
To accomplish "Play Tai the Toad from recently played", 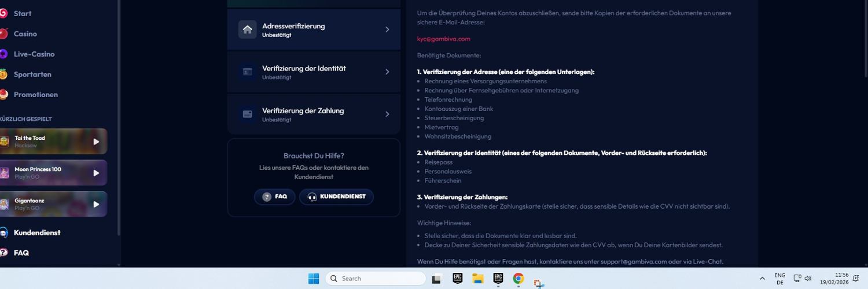I will [96, 142].
